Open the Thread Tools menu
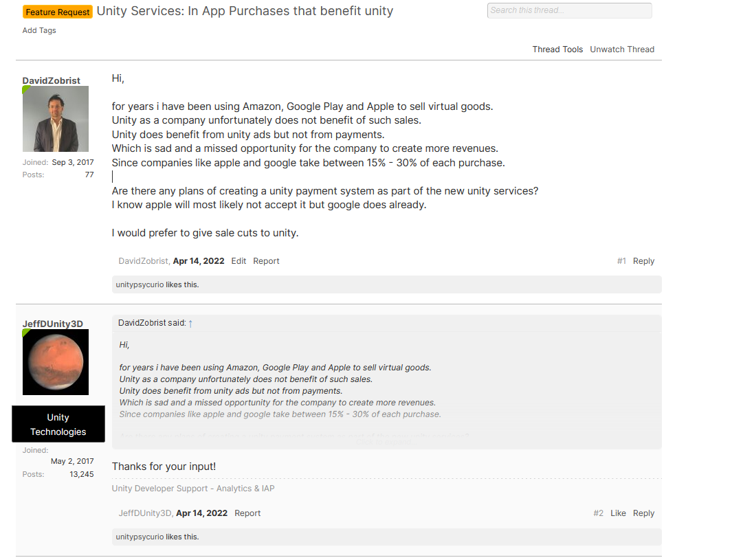 tap(557, 49)
